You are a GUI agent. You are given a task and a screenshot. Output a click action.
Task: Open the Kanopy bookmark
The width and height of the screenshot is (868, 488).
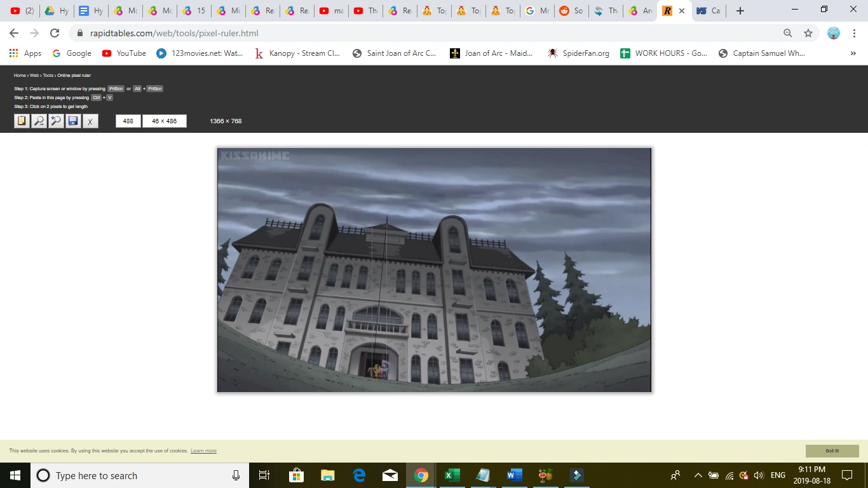297,53
